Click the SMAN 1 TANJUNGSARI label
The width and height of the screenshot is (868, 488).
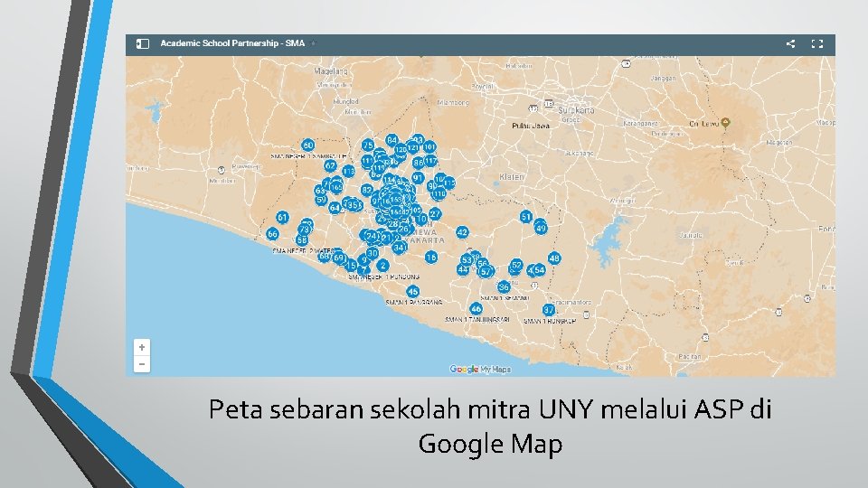pyautogui.click(x=477, y=320)
